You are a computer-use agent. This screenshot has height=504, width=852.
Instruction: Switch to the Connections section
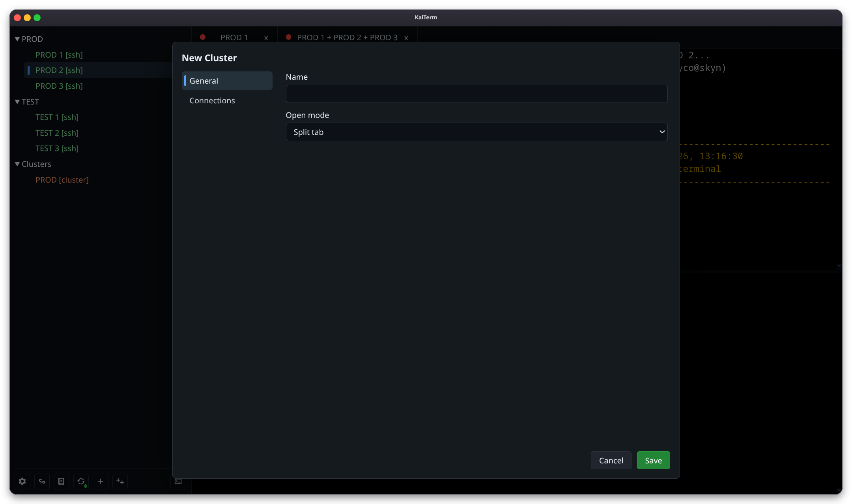pos(227,101)
